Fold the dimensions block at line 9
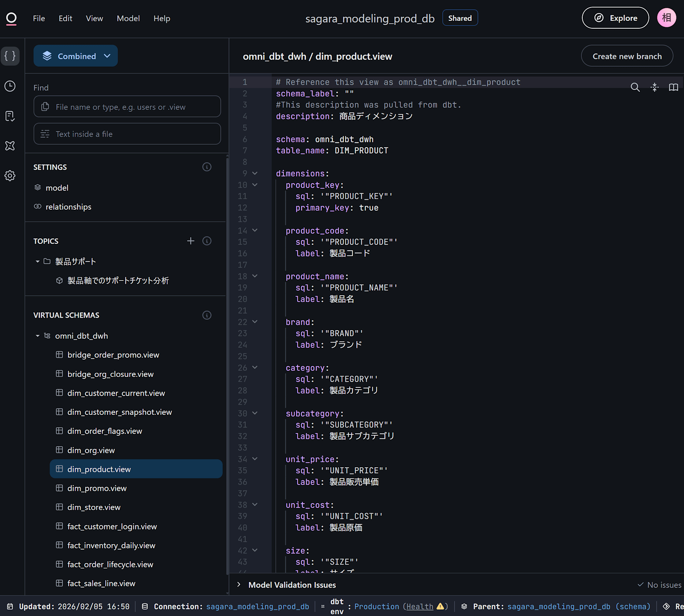Viewport: 684px width, 616px height. 255,173
